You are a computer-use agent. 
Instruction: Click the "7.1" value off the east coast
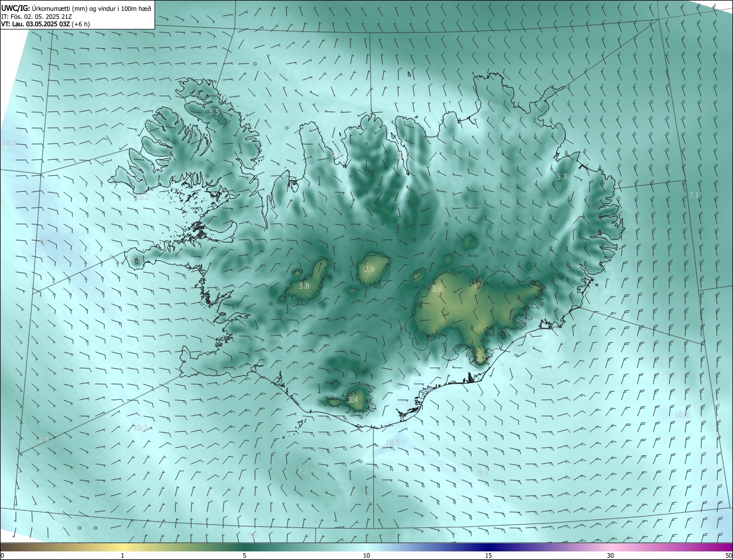pos(694,195)
